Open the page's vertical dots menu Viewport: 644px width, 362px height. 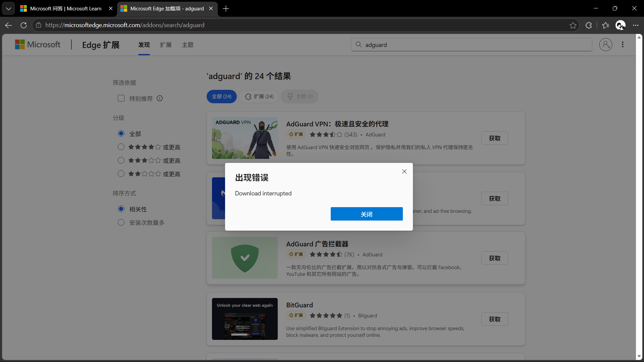coord(623,45)
